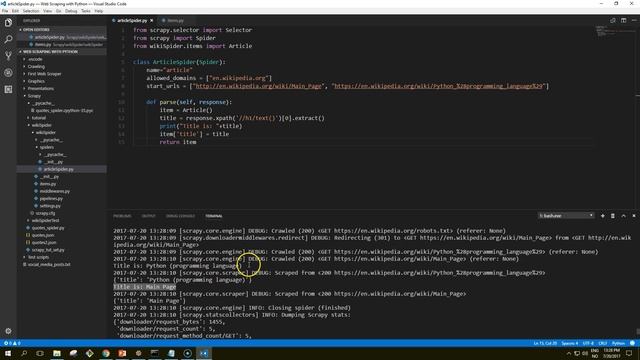Open the Search view in activity bar
This screenshot has height=360, width=640.
coord(8,39)
